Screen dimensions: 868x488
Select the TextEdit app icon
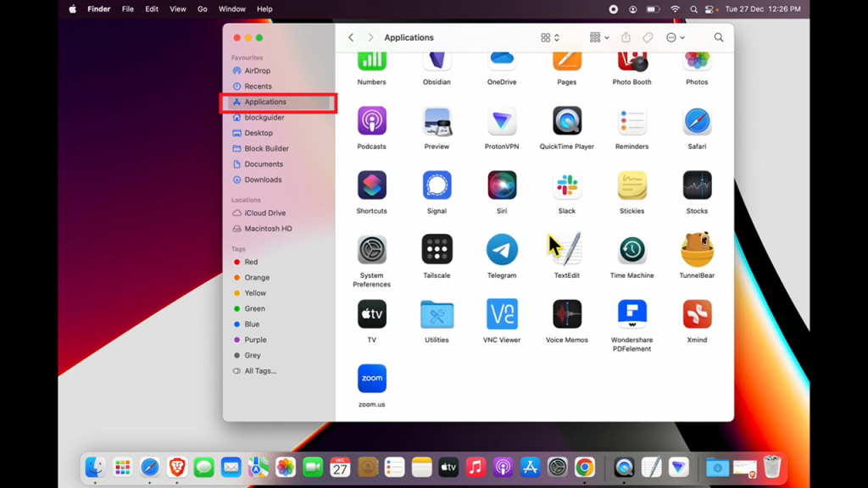(567, 250)
